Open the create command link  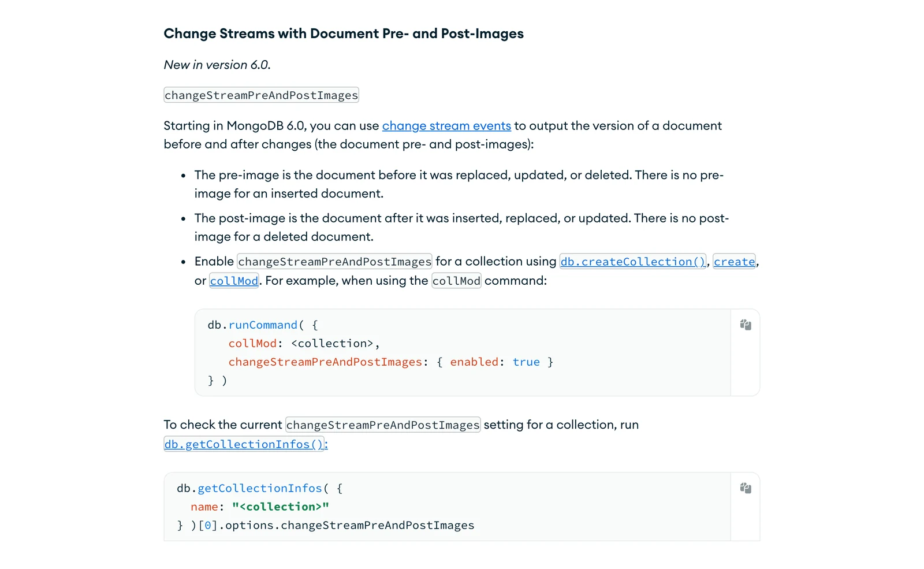tap(734, 262)
